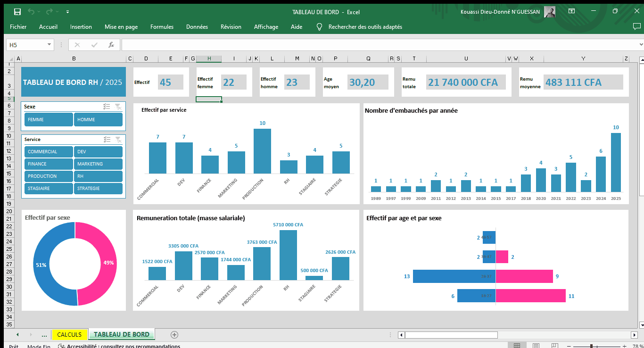Open the Insert Function (fx) dialog
Screen dimensions: 644x348
[x=112, y=43]
